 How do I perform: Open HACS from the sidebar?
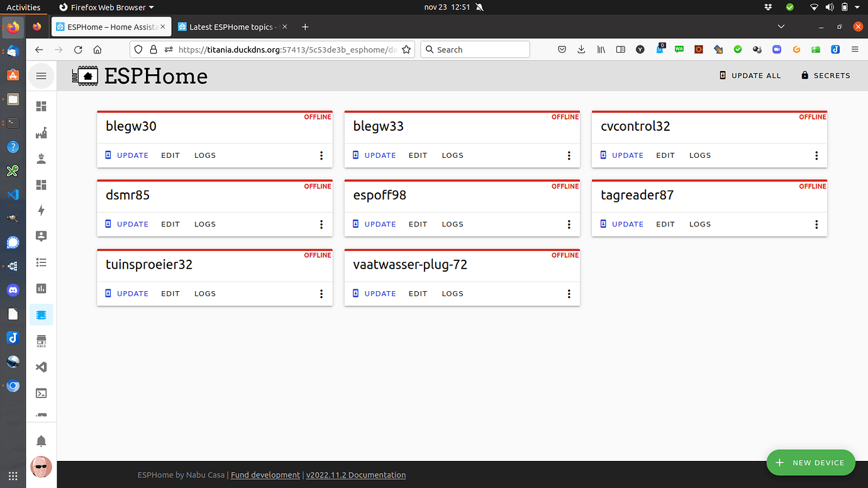point(41,340)
